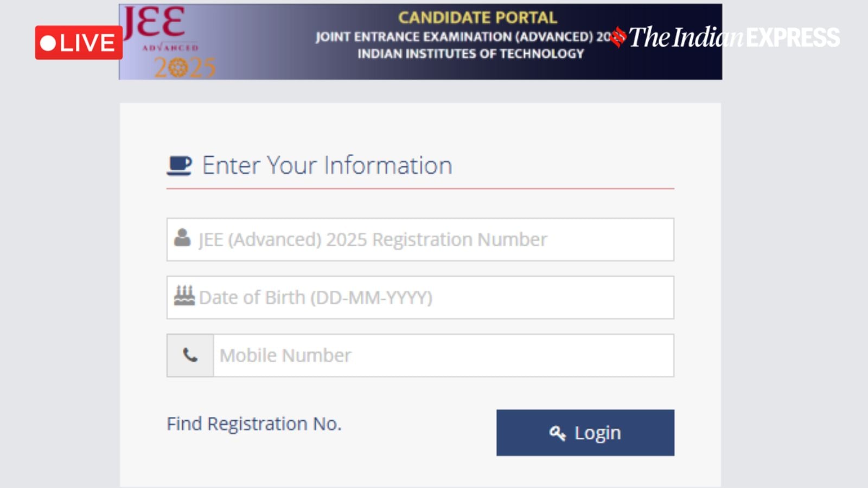Click the key icon on the Login button
868x488 pixels.
tap(557, 433)
